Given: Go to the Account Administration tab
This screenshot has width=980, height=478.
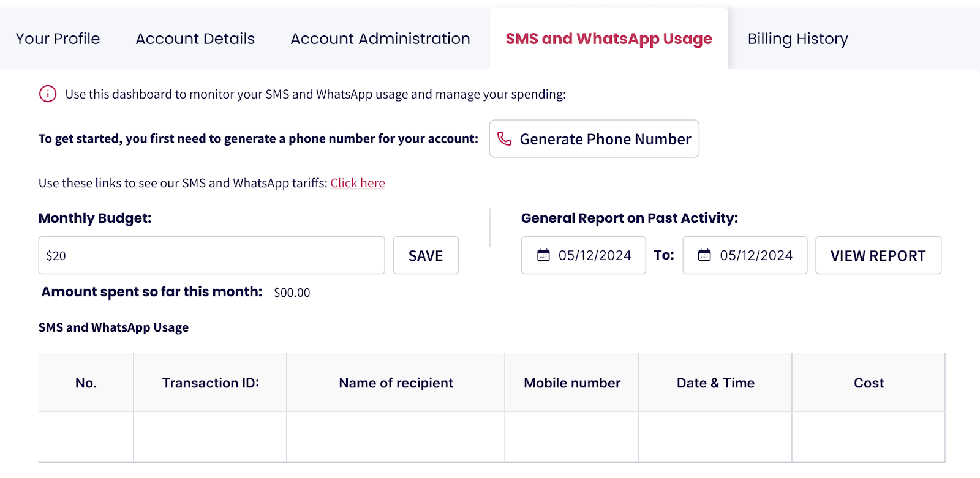Looking at the screenshot, I should [380, 39].
